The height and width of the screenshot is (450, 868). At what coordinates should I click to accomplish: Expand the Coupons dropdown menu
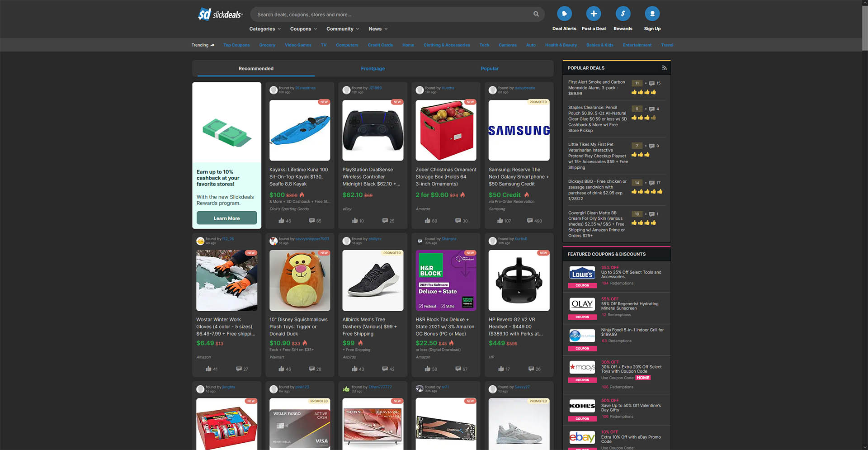[x=303, y=29]
